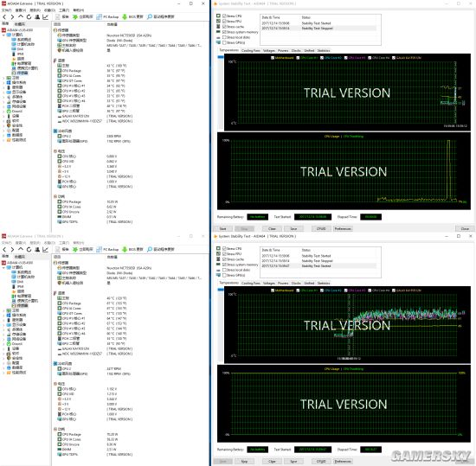Click the up arrow in lower AIDA64 toolbar

click(x=21, y=249)
